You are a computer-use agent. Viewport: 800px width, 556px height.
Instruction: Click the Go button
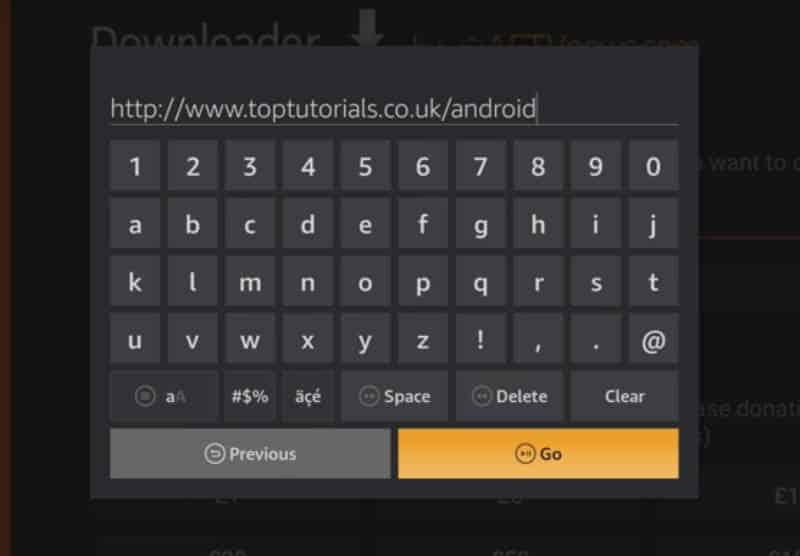click(x=538, y=453)
